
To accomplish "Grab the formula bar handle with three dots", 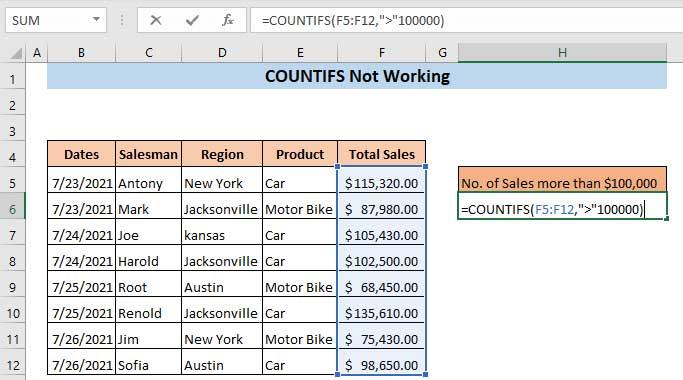I will [122, 20].
